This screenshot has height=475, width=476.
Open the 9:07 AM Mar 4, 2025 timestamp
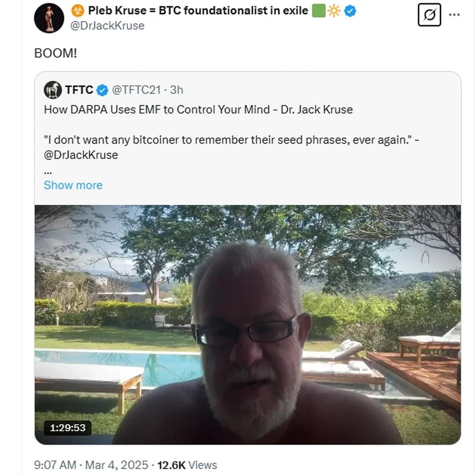pyautogui.click(x=91, y=465)
